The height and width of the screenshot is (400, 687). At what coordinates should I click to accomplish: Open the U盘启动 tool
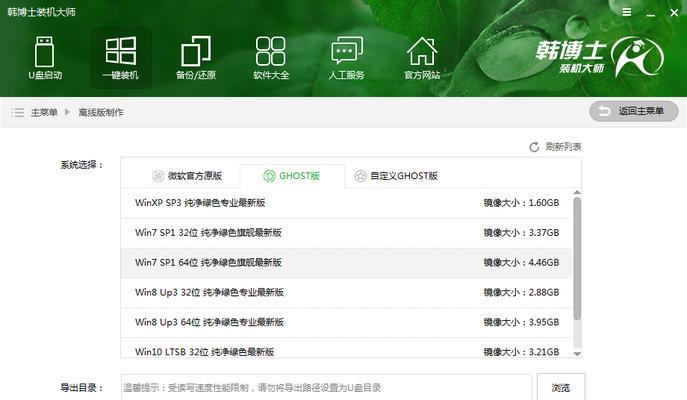(45, 58)
